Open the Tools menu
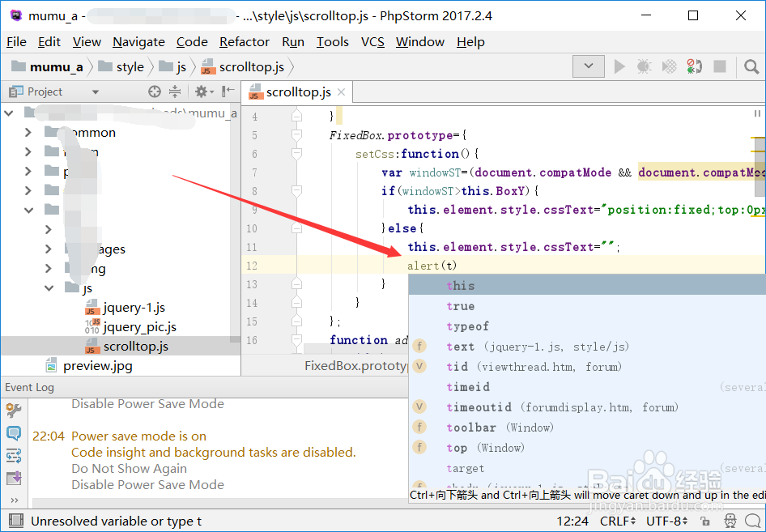 point(333,42)
